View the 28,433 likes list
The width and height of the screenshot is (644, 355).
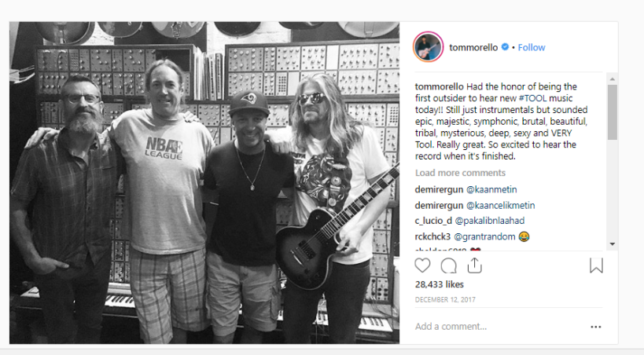tap(439, 284)
